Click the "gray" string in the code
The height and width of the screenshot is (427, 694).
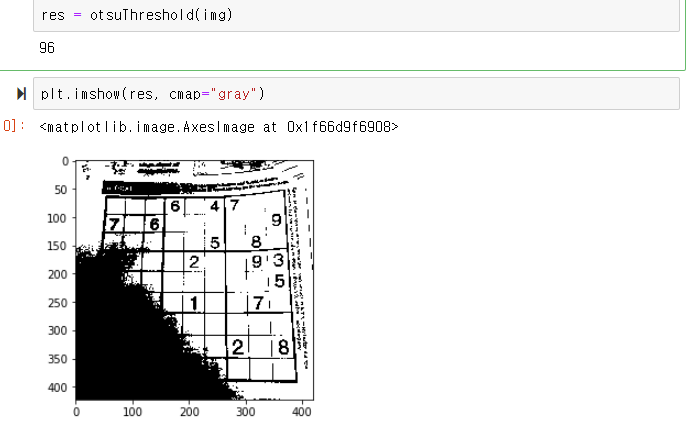click(233, 94)
